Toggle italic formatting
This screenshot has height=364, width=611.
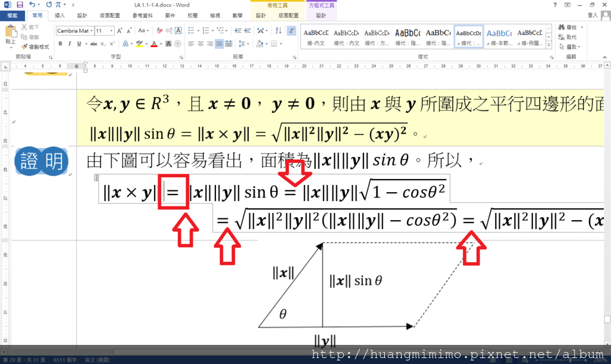pos(70,44)
